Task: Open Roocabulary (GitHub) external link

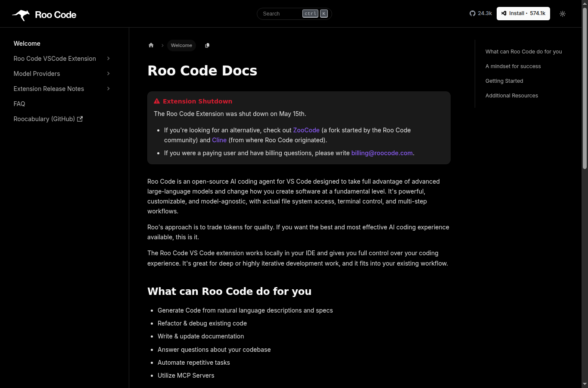Action: point(48,119)
